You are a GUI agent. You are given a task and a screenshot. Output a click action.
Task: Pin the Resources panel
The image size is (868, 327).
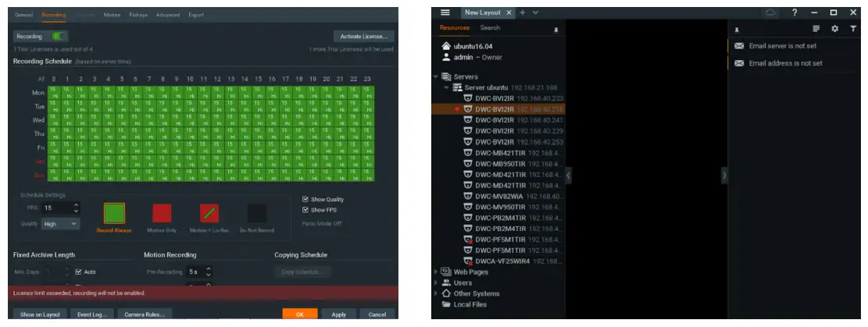pos(555,30)
